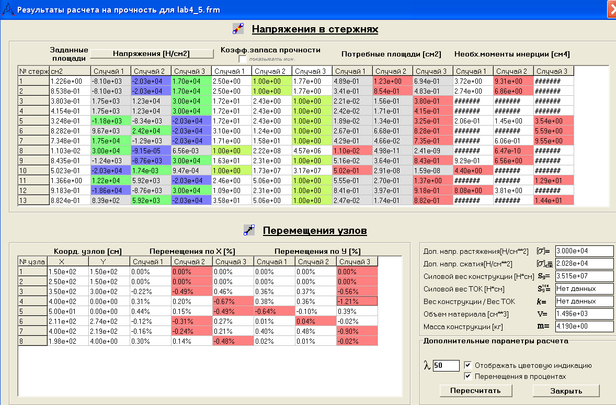Click the tension stress field 3.000e+04

(584, 251)
